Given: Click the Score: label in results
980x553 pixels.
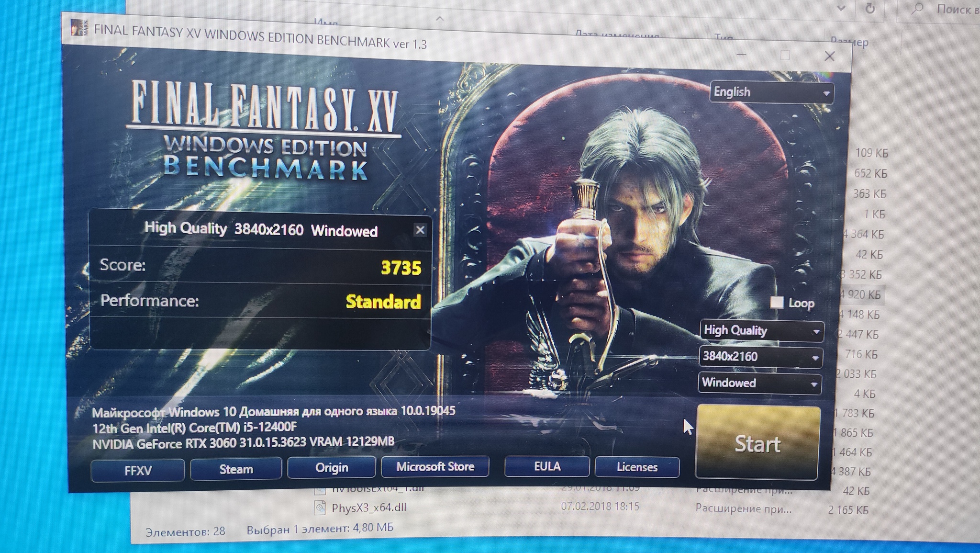Looking at the screenshot, I should coord(122,265).
